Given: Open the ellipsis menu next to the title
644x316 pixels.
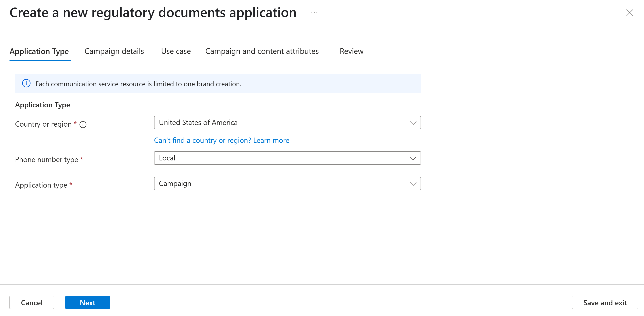Looking at the screenshot, I should click(x=314, y=13).
